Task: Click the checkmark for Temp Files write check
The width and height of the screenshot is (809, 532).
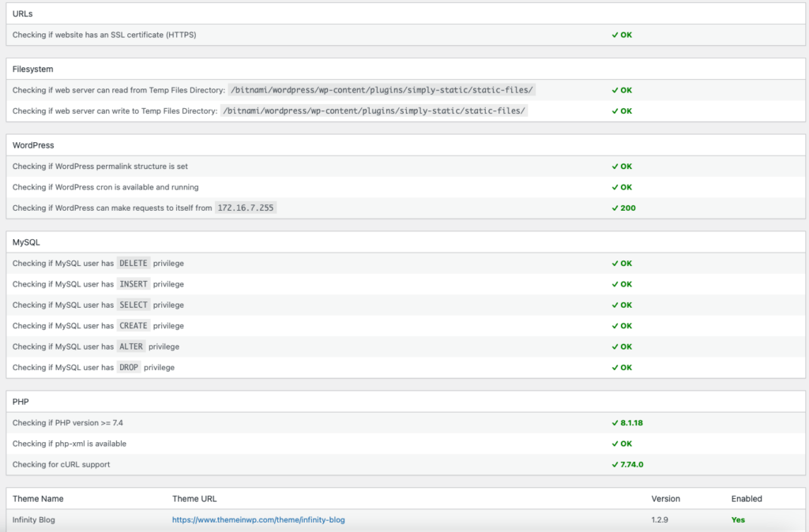Action: [615, 111]
